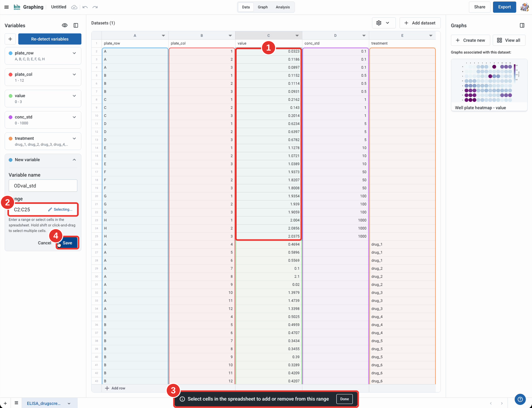
Task: Click the pencil Selecting range indicator
Action: click(x=60, y=210)
